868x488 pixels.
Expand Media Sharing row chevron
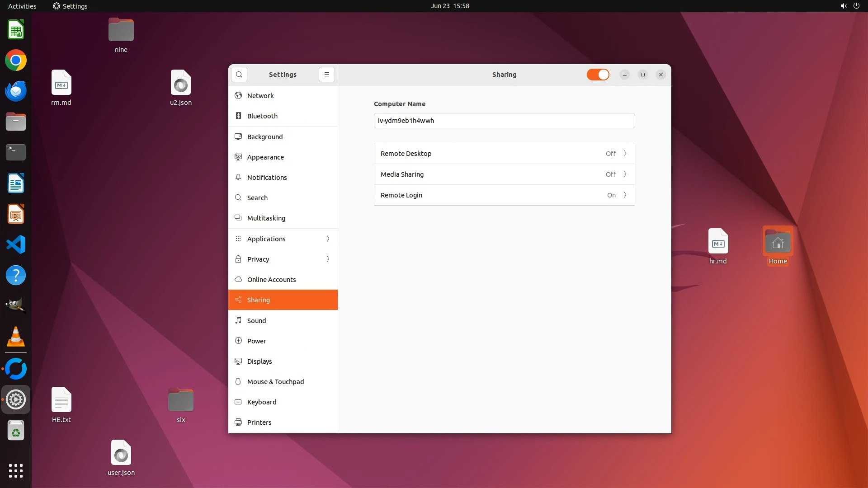click(625, 174)
